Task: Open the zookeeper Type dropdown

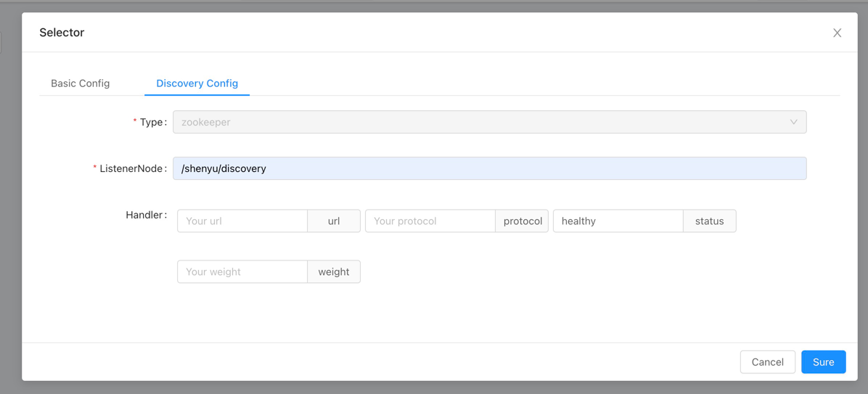Action: pos(479,122)
